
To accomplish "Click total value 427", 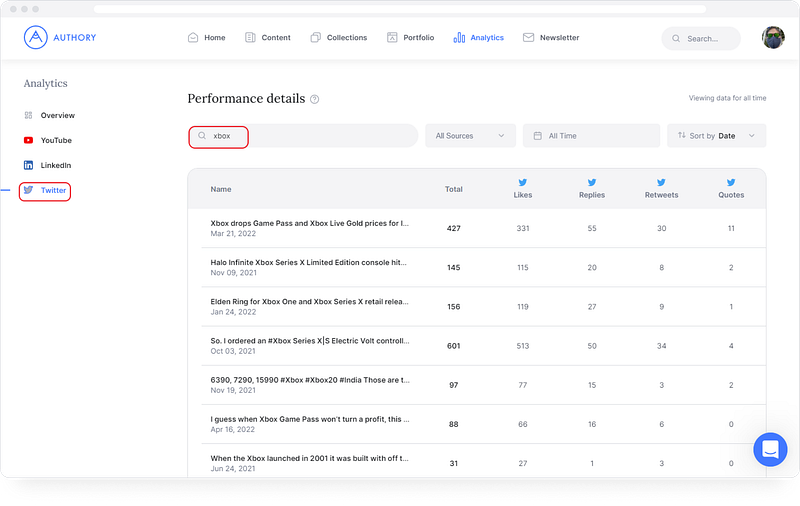I will pyautogui.click(x=454, y=229).
